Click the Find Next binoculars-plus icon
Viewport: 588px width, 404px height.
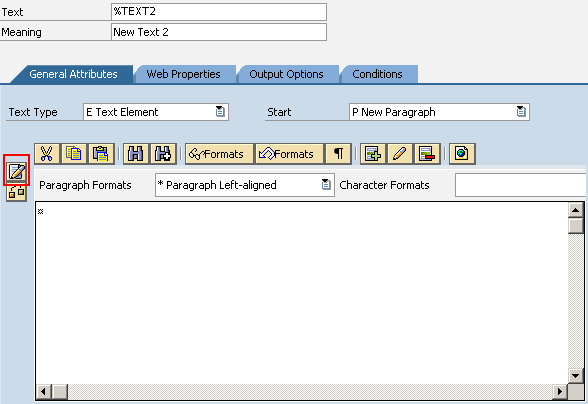pyautogui.click(x=163, y=154)
